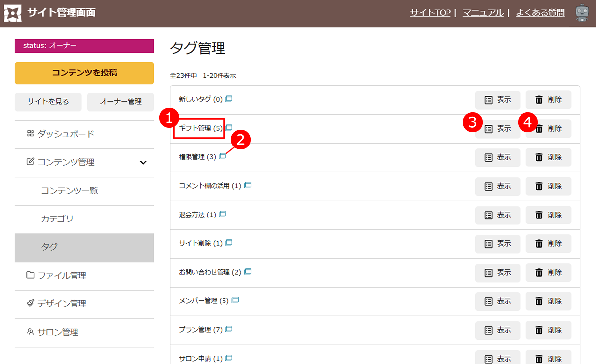Go to ファイル管理 in sidebar
Screen dimensions: 596x364
pyautogui.click(x=62, y=276)
